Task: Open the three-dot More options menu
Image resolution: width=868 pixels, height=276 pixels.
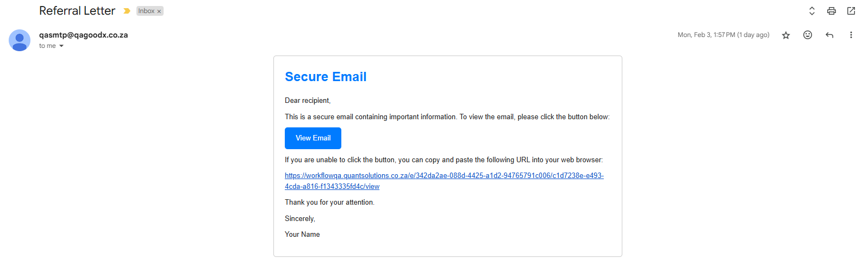Action: pos(851,35)
